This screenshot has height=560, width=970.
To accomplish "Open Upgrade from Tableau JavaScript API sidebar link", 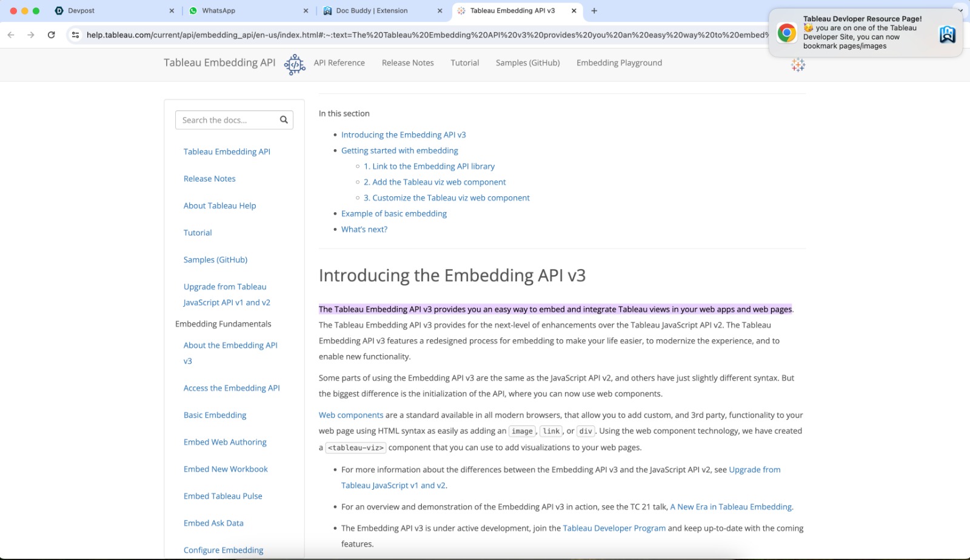I will pyautogui.click(x=227, y=295).
